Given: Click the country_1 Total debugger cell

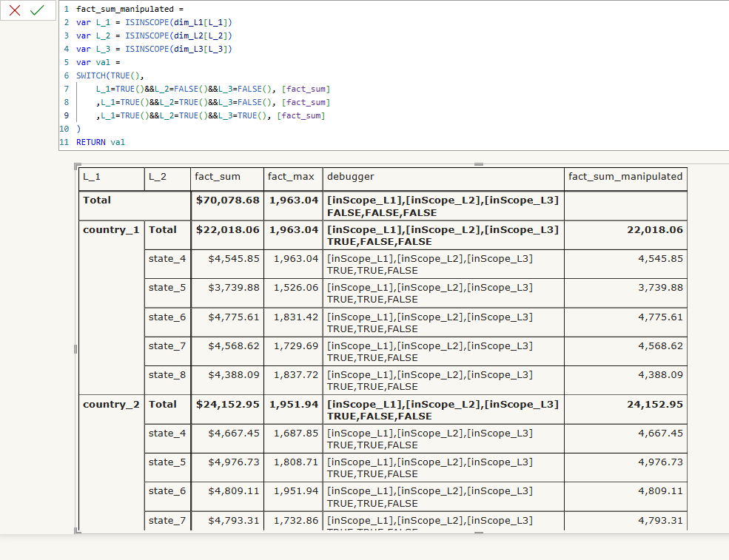Looking at the screenshot, I should [443, 236].
